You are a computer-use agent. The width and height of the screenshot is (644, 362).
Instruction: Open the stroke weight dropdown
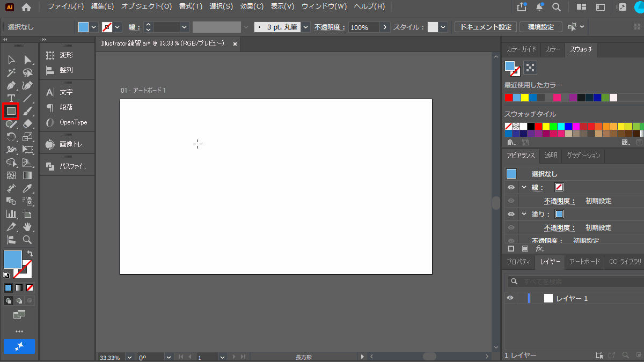pyautogui.click(x=185, y=27)
